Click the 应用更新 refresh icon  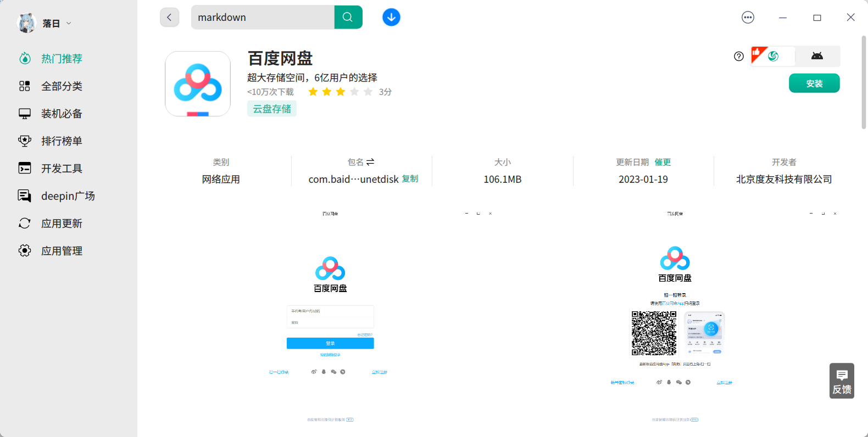coord(25,223)
